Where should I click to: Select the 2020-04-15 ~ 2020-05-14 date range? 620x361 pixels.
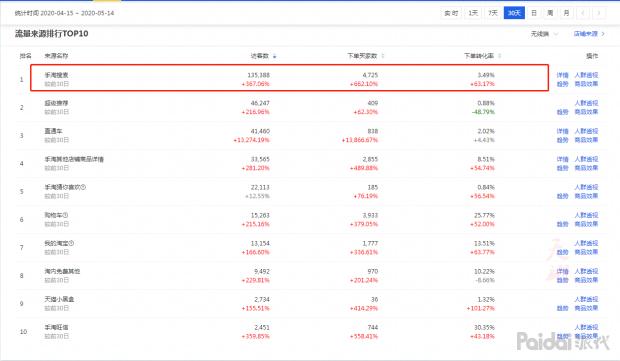(x=77, y=13)
